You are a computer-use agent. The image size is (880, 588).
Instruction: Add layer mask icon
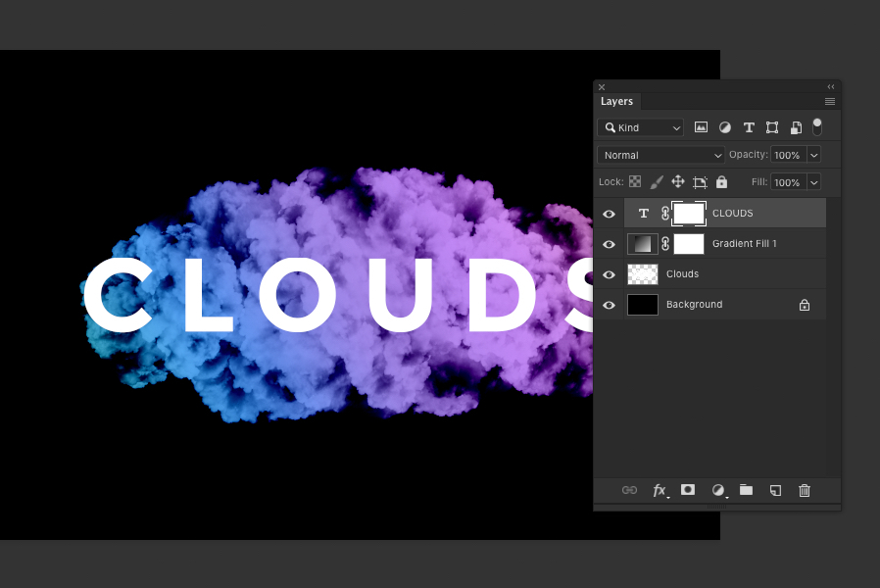point(688,490)
